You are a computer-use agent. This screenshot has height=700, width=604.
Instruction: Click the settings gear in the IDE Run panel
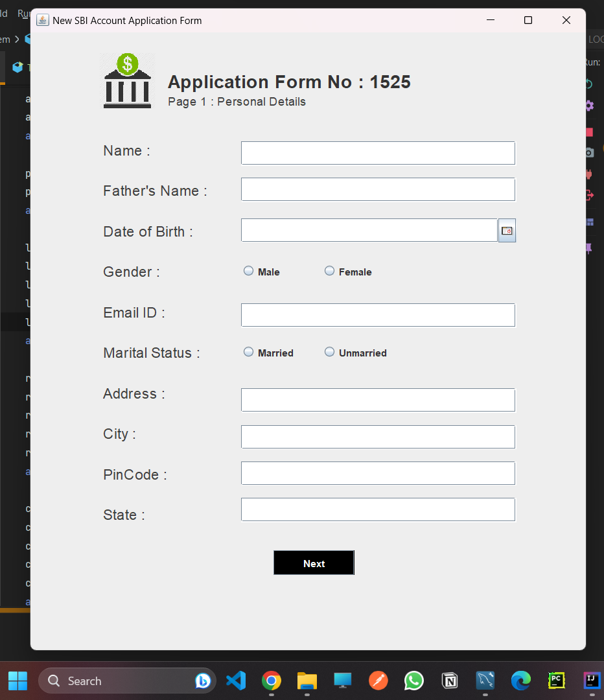(x=589, y=106)
